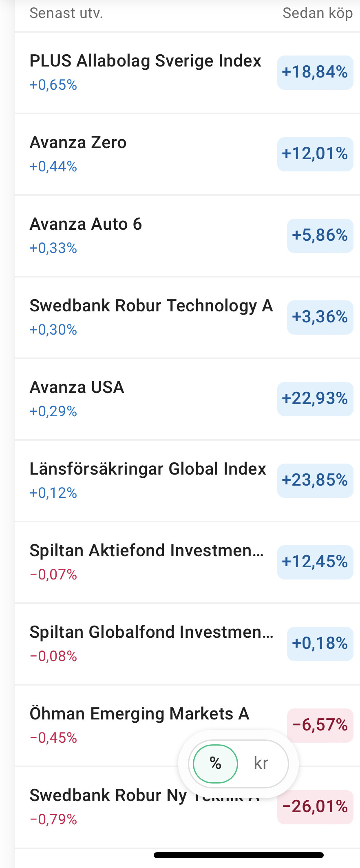This screenshot has height=868, width=360.
Task: Tap the −26,01% loss badge
Action: click(x=315, y=807)
